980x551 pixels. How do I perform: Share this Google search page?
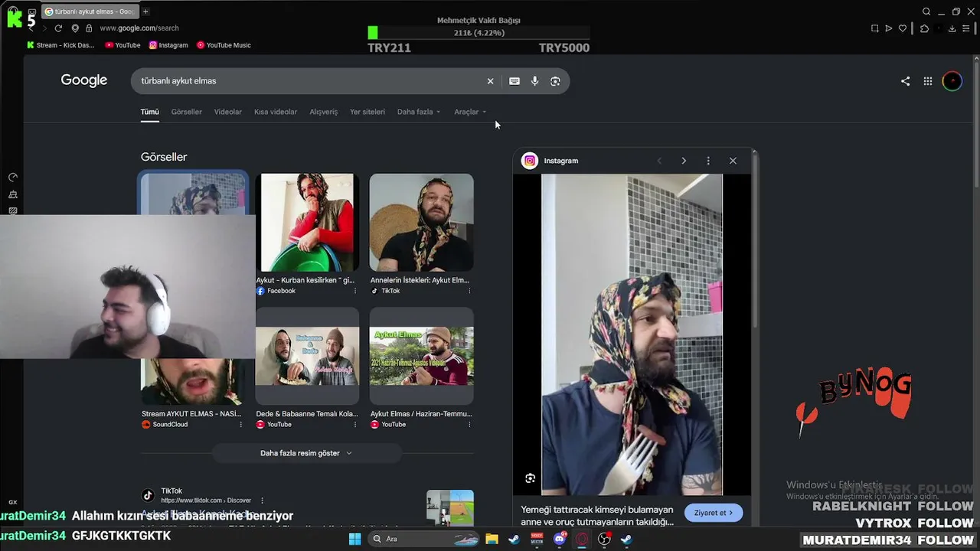[x=905, y=81]
